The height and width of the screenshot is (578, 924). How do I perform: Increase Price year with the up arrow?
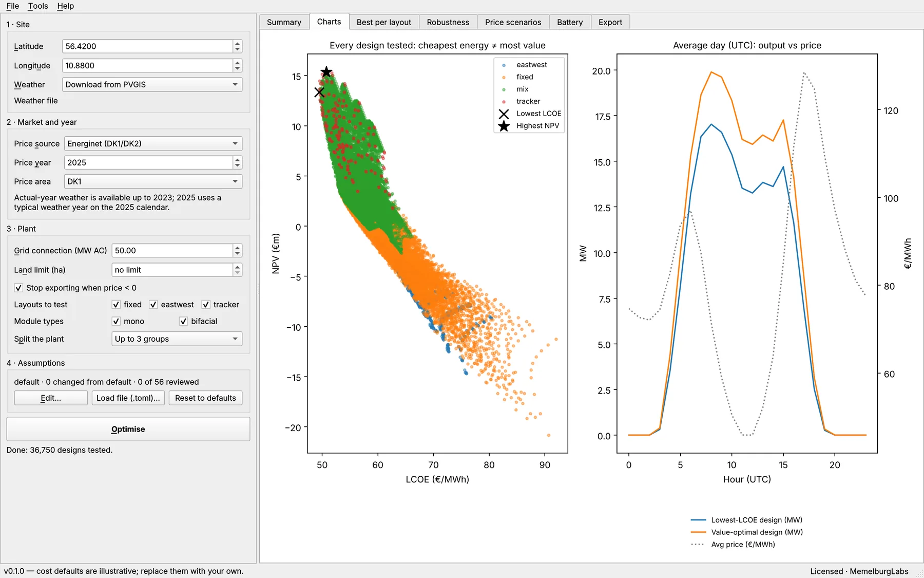237,159
